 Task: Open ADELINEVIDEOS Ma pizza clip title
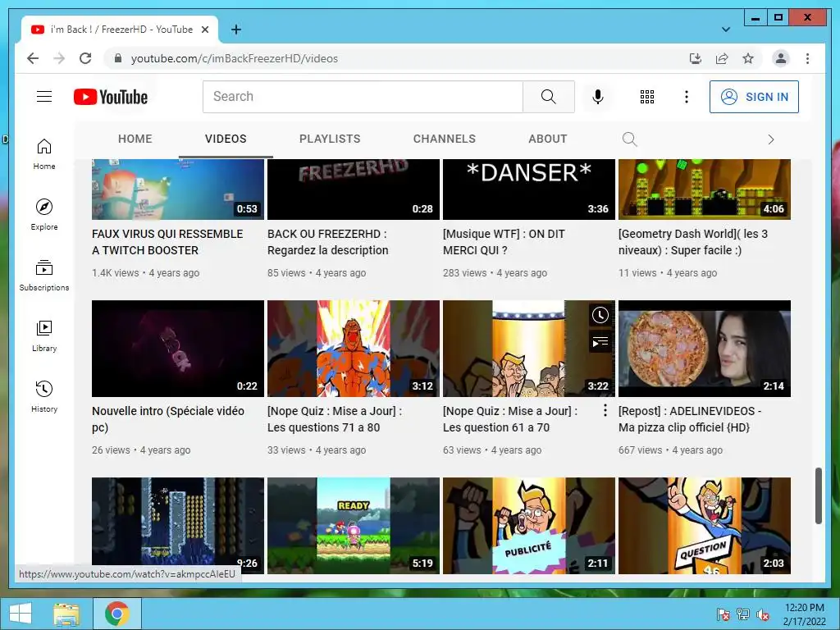(x=690, y=419)
